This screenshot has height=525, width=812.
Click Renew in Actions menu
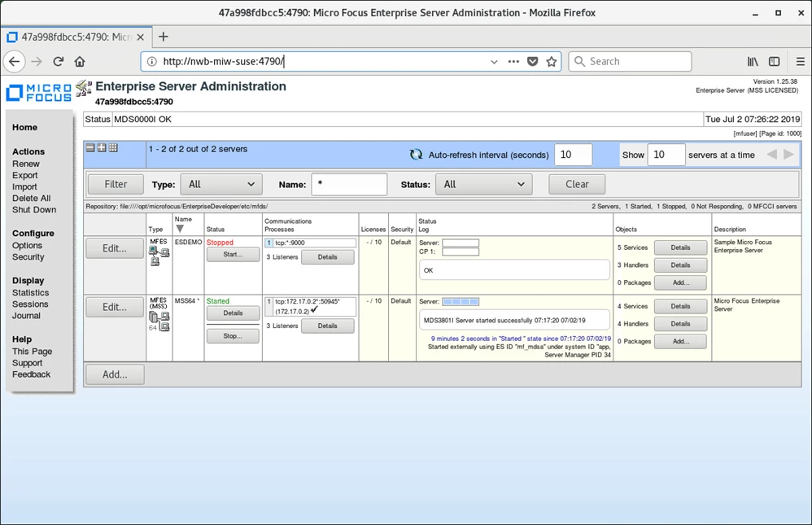click(x=26, y=164)
